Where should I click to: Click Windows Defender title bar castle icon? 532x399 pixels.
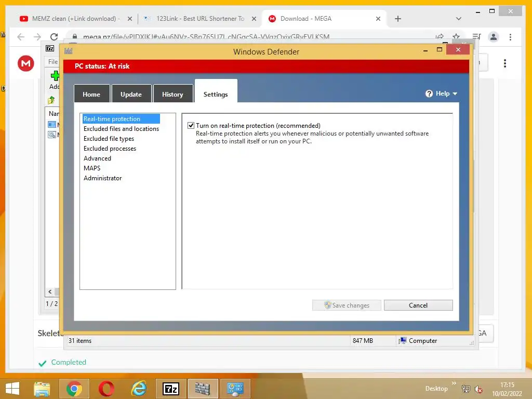(x=69, y=51)
